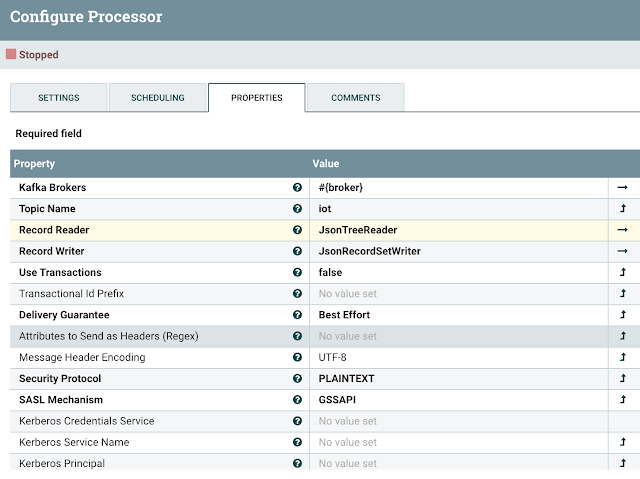Image resolution: width=640 pixels, height=479 pixels.
Task: Switch to the Scheduling tab
Action: 158,98
